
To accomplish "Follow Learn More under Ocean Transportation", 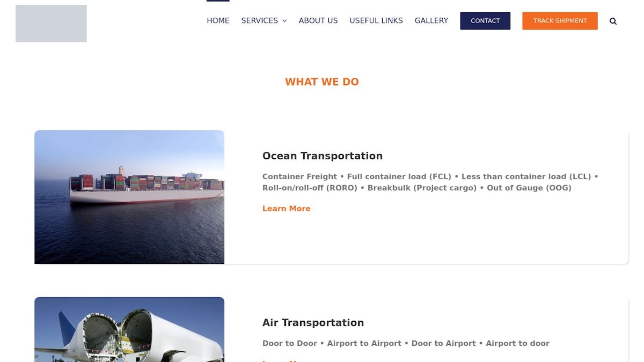I will 287,209.
